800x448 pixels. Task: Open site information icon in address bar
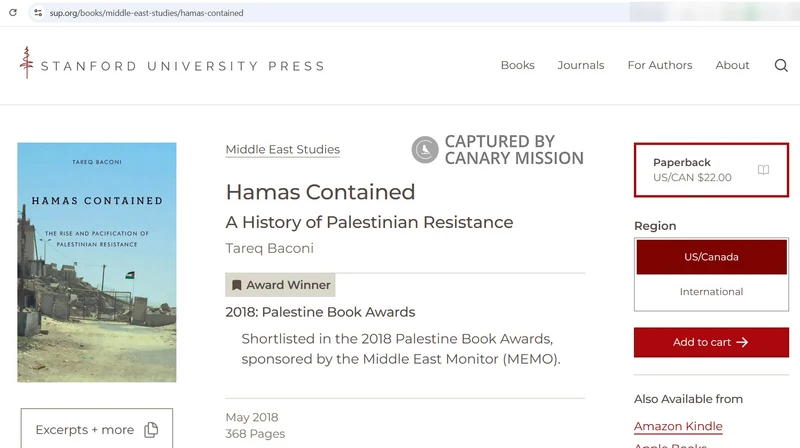tap(38, 13)
